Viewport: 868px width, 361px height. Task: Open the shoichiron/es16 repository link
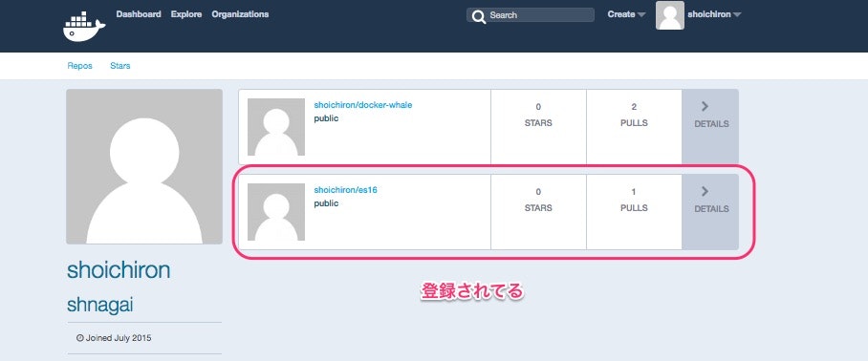pyautogui.click(x=345, y=190)
